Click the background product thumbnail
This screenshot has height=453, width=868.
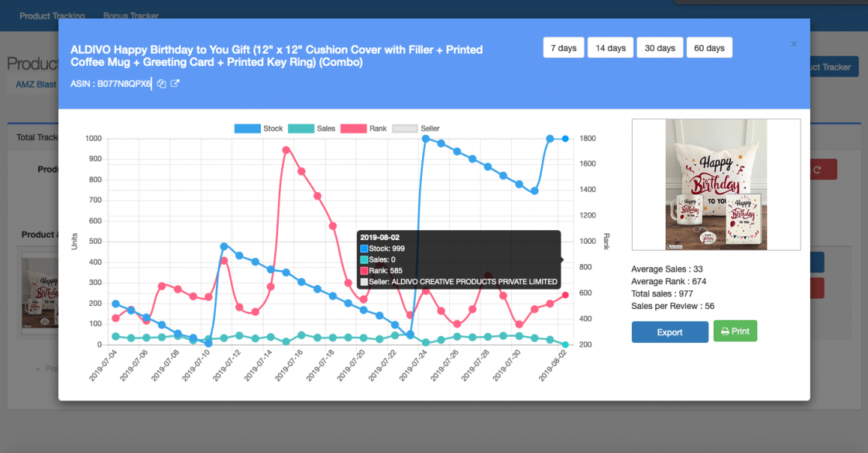point(40,293)
